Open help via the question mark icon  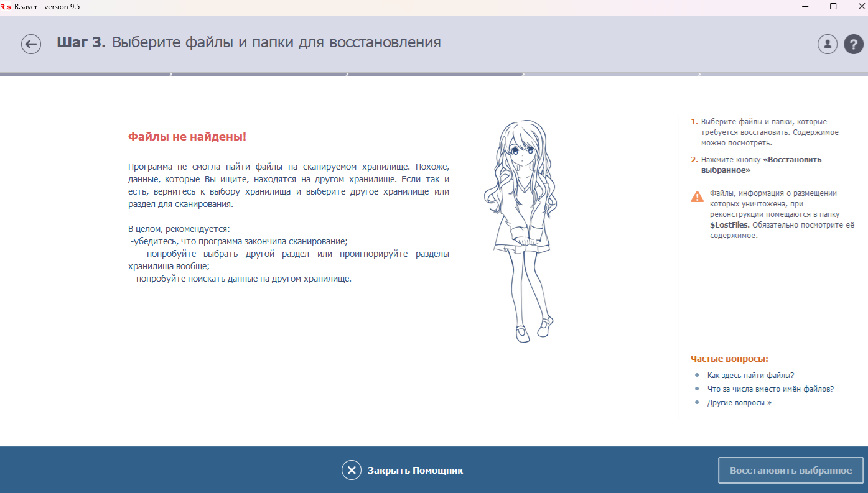pyautogui.click(x=854, y=44)
